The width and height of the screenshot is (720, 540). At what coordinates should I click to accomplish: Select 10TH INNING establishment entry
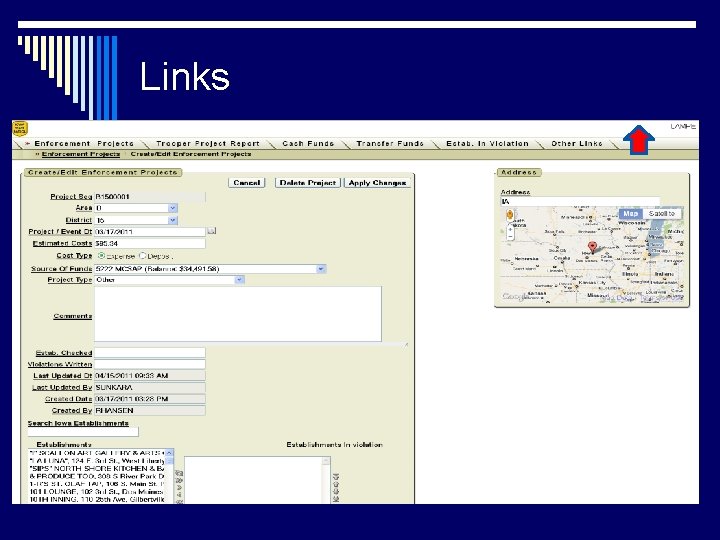(96, 499)
